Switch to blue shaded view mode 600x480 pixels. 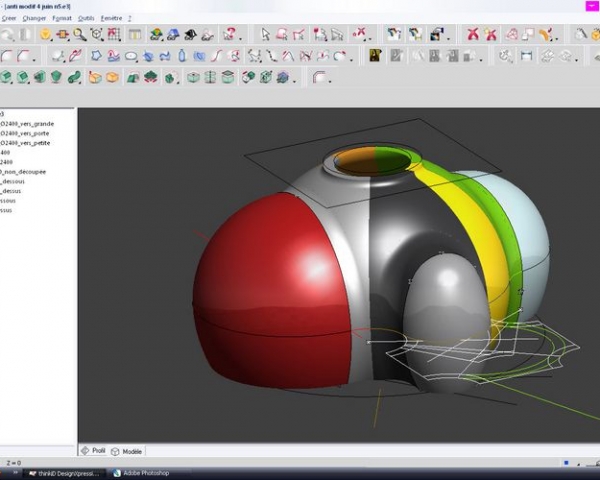pyautogui.click(x=173, y=34)
